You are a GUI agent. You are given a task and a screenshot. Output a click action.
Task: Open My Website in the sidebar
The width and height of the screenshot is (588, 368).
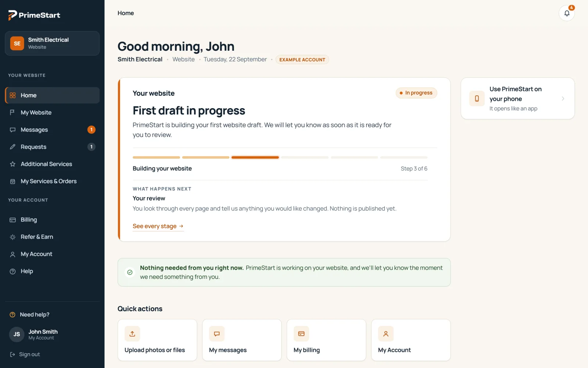coord(52,113)
